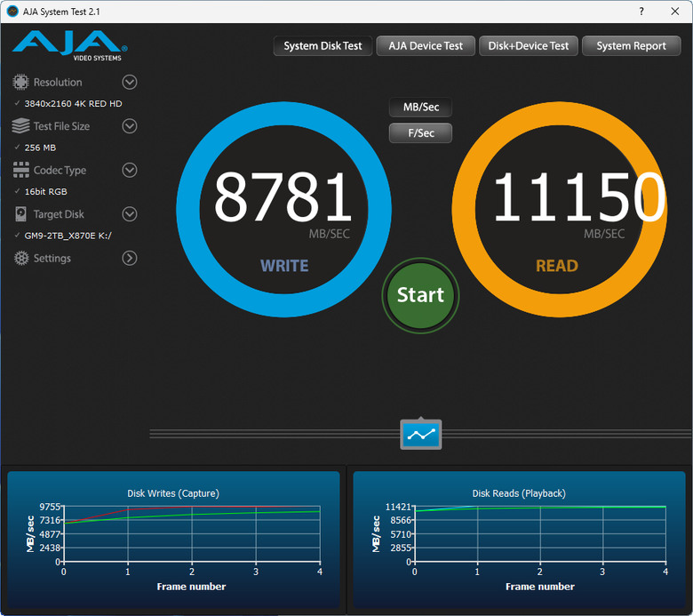Click the READ gauge label
Image resolution: width=693 pixels, height=616 pixels.
pyautogui.click(x=557, y=266)
